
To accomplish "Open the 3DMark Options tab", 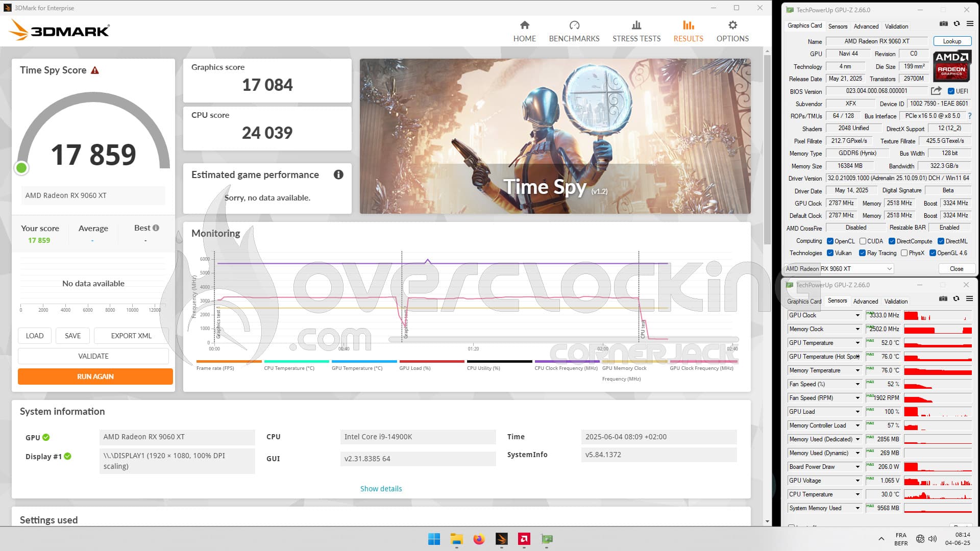I will (732, 31).
